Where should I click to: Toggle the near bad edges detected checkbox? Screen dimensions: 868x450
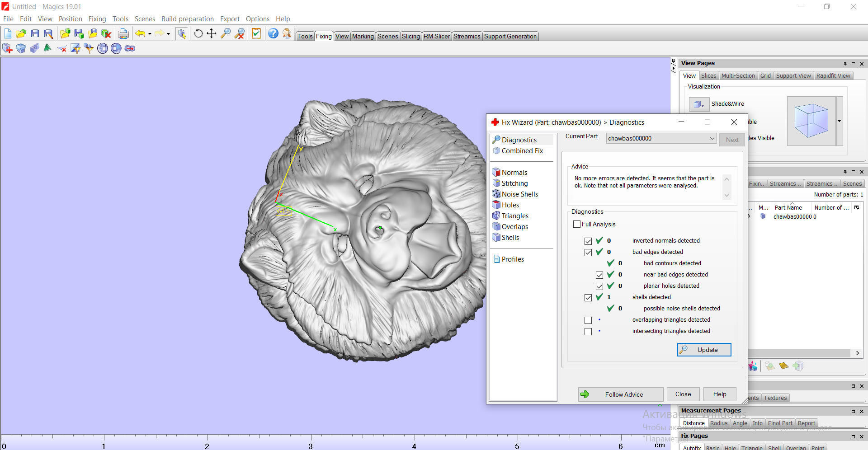point(599,275)
